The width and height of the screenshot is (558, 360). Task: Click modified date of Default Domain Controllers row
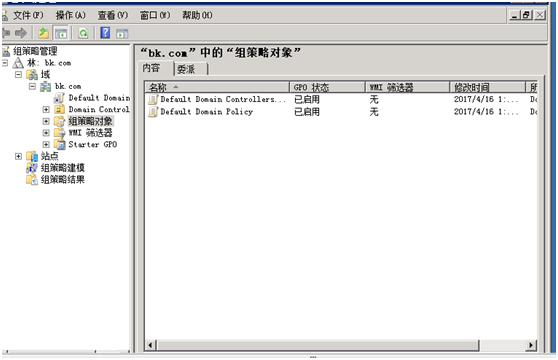point(486,100)
